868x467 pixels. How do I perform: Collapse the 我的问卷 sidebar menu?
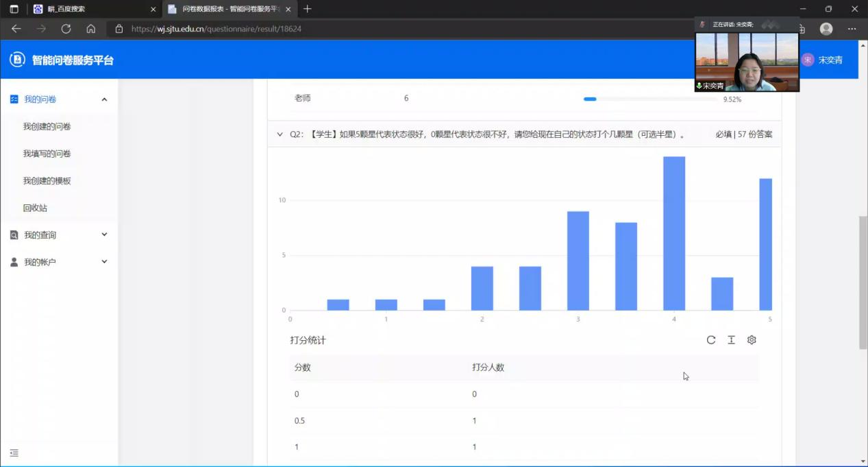point(104,99)
